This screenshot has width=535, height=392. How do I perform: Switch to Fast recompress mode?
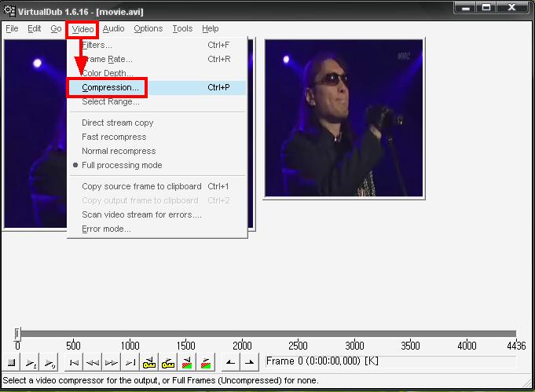pos(157,137)
